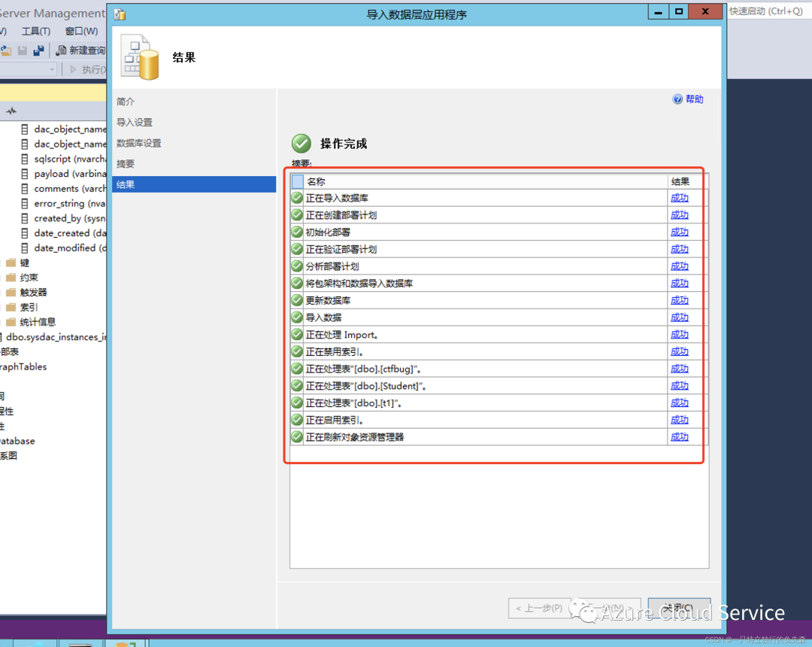Open the 成功 link for 正在验证部署计划

pyautogui.click(x=680, y=249)
